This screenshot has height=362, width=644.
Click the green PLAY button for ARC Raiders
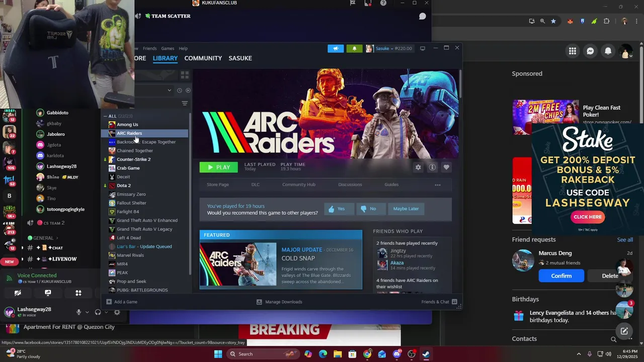coord(218,167)
